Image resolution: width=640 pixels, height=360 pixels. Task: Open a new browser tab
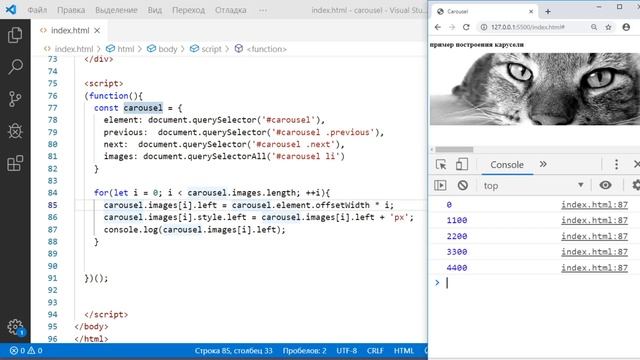click(548, 11)
